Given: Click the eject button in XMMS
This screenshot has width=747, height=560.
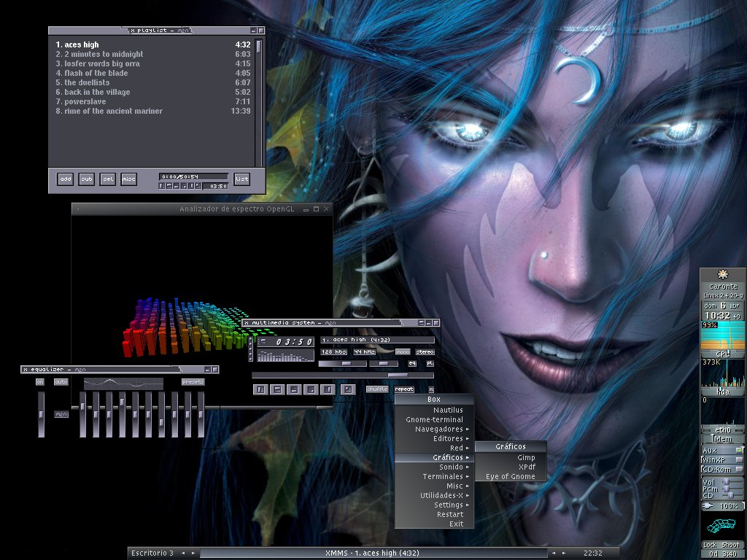Looking at the screenshot, I should (x=348, y=389).
